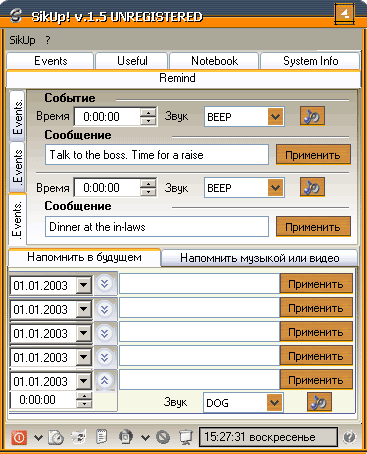Image resolution: width=367 pixels, height=454 pixels.
Task: Open the clock timer icon in bottom toolbar
Action: [x=56, y=437]
